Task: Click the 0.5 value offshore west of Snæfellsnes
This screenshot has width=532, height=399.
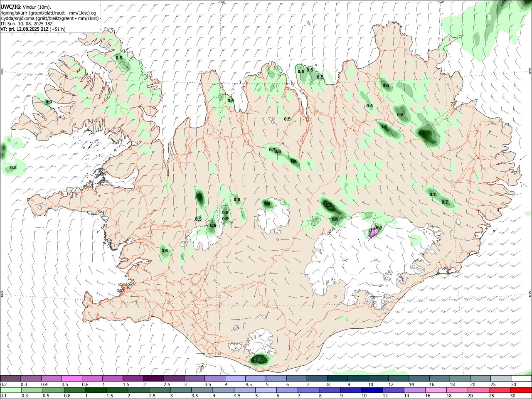Action: [13, 167]
